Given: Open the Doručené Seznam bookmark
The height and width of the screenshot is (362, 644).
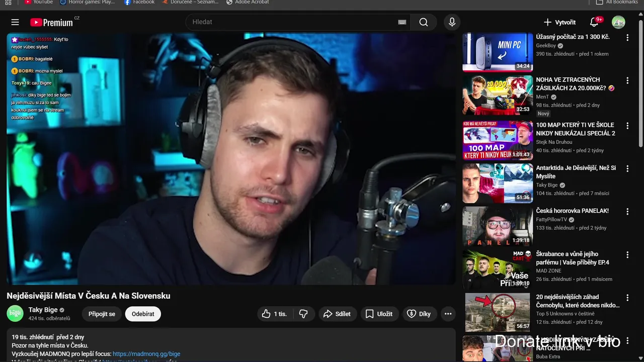Looking at the screenshot, I should point(191,2).
